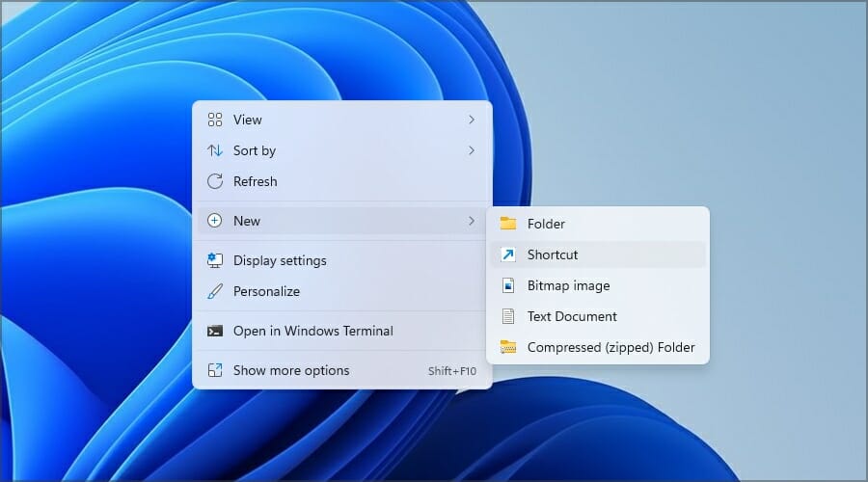Click the Shift+F10 shortcut hint text
This screenshot has width=868, height=482.
451,371
